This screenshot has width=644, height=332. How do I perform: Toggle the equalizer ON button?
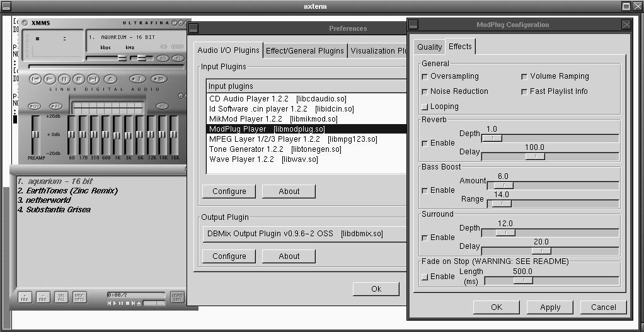point(35,106)
